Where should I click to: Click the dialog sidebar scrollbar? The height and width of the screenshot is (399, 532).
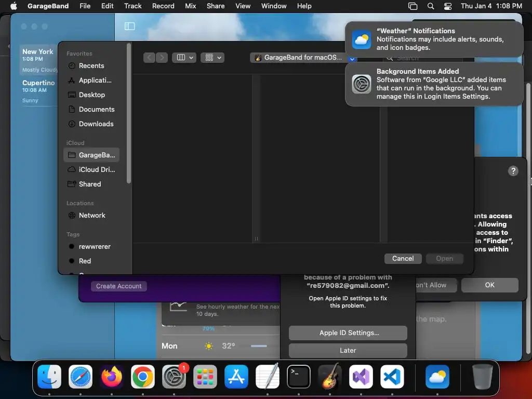(129, 114)
